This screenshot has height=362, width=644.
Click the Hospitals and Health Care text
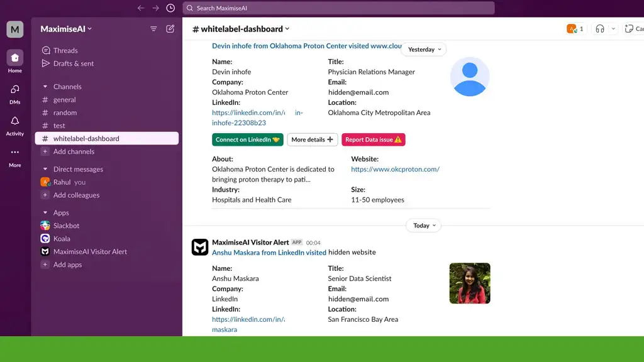[252, 200]
